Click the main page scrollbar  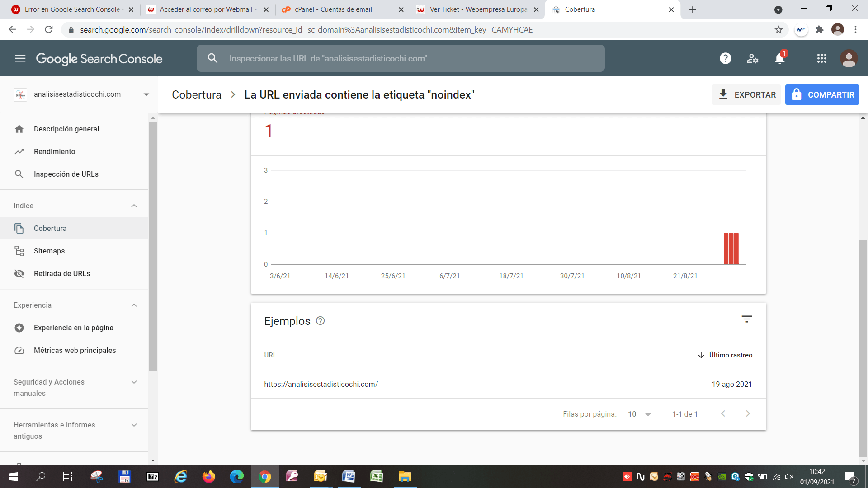(863, 348)
